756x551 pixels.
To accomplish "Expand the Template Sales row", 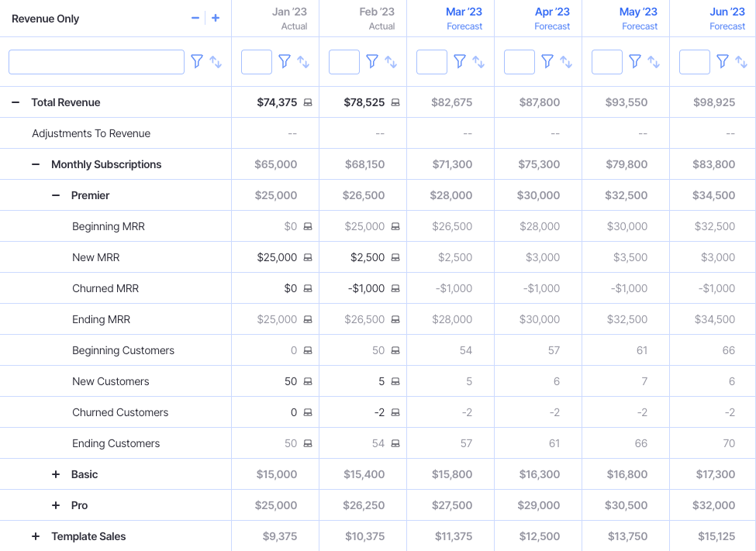I will click(x=34, y=536).
